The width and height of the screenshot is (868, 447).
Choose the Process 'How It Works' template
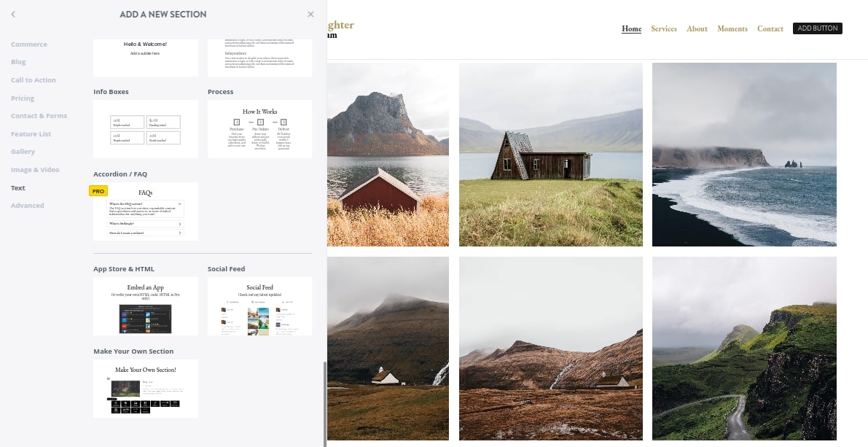coord(259,129)
